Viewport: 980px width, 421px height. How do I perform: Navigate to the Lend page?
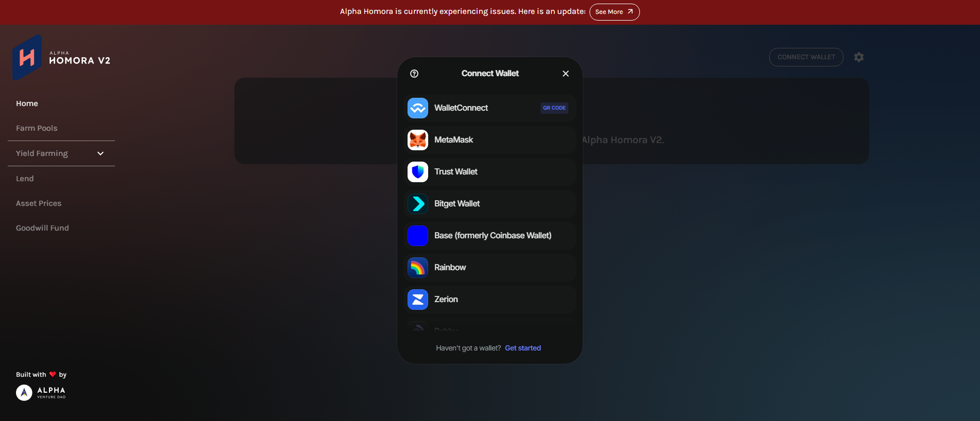(x=25, y=179)
